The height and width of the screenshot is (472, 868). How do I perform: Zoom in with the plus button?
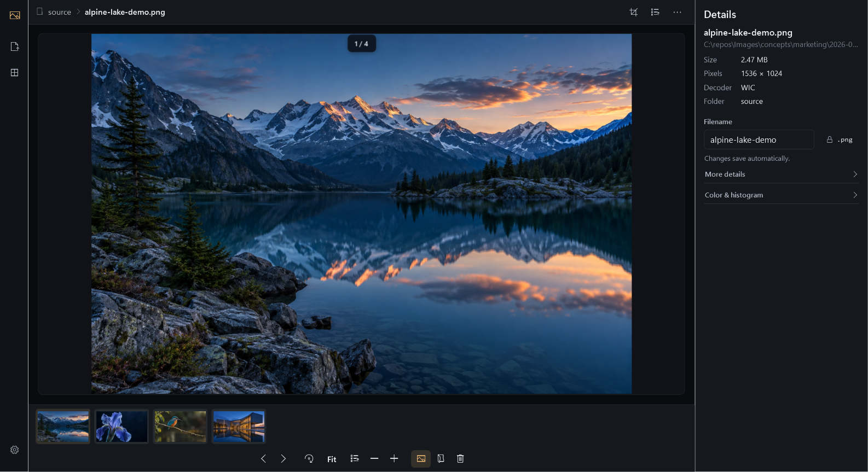tap(394, 459)
